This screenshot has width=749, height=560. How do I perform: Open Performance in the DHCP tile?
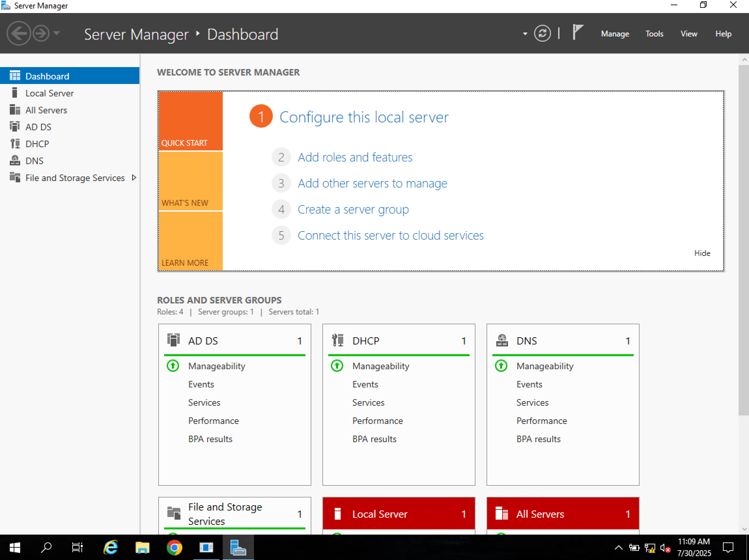(x=377, y=421)
